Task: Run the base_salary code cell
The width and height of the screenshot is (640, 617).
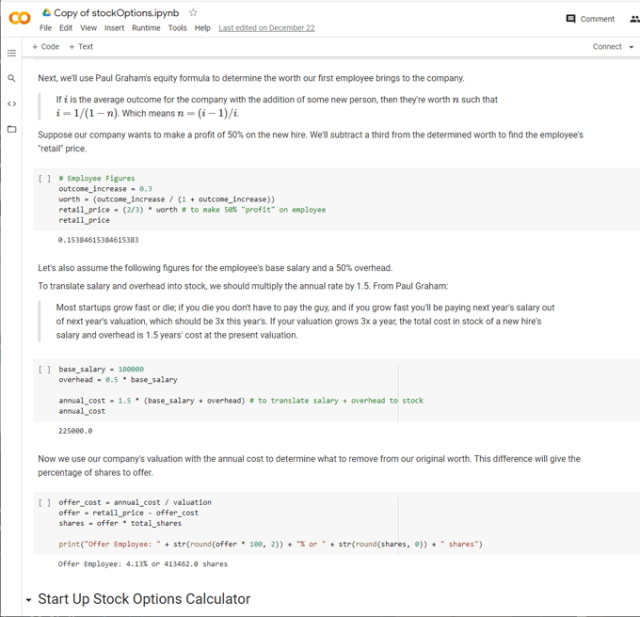Action: pyautogui.click(x=43, y=369)
